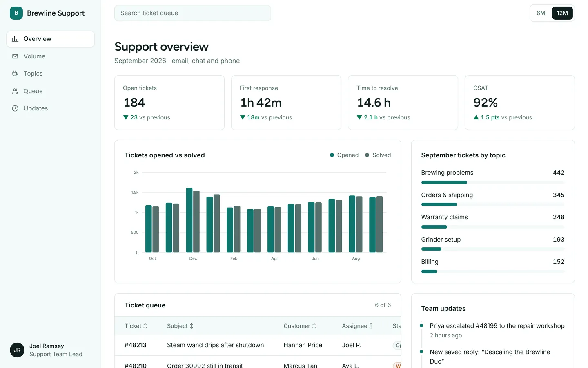Toggle the Solved series in chart legend
The width and height of the screenshot is (588, 368).
point(378,155)
